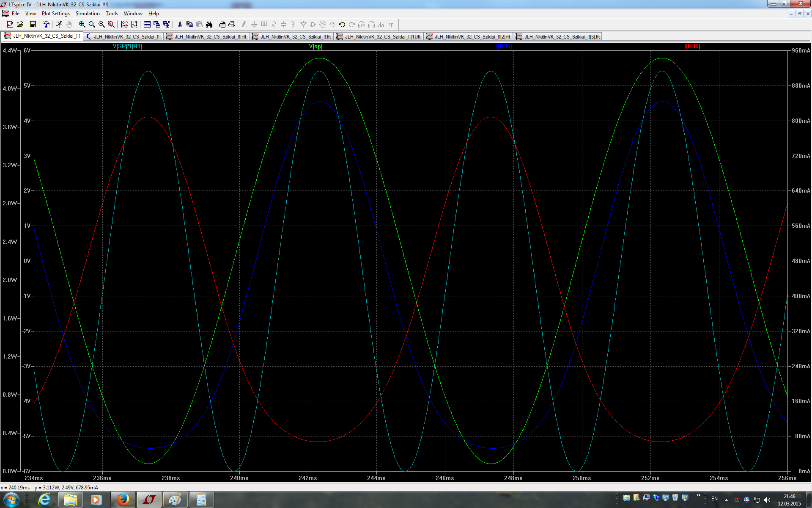Switch to the Sziklai_!![2].fft tab
Screen dimensions: 812x508
coord(469,37)
